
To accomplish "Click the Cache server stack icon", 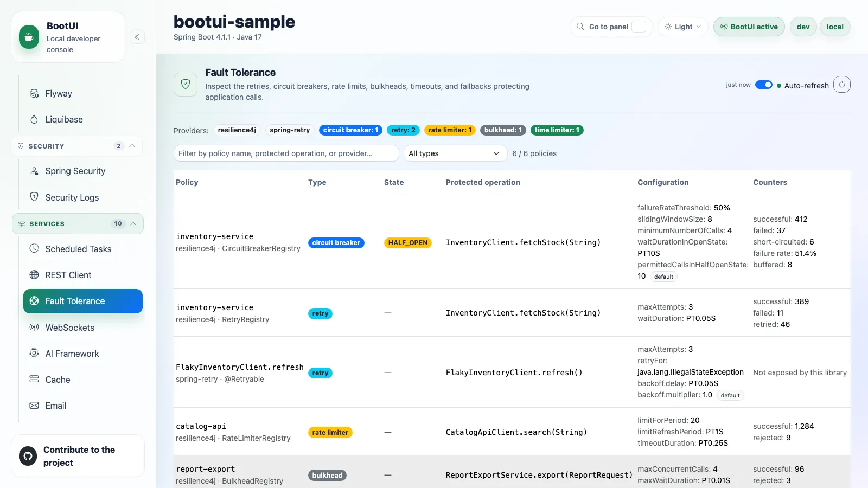I will coord(34,379).
